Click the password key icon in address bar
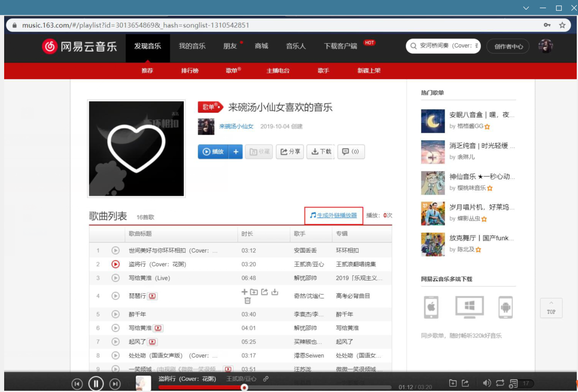The height and width of the screenshot is (392, 578). click(x=547, y=25)
